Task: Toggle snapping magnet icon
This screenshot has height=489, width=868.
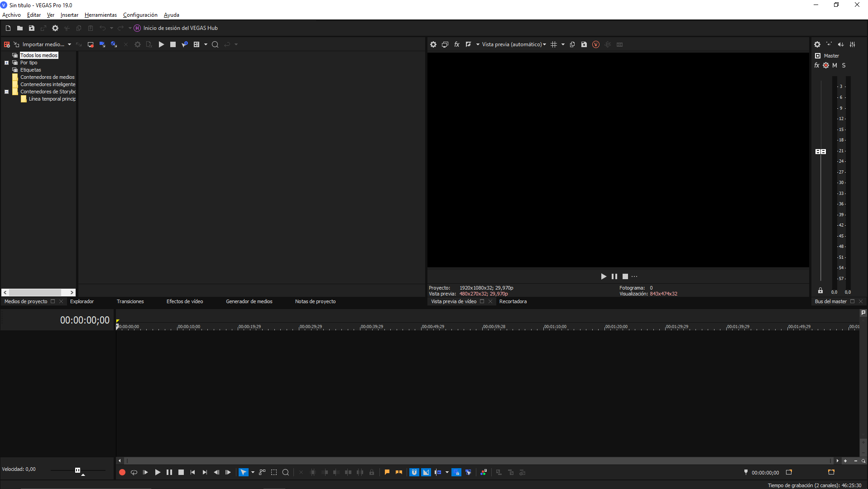Action: (x=414, y=472)
